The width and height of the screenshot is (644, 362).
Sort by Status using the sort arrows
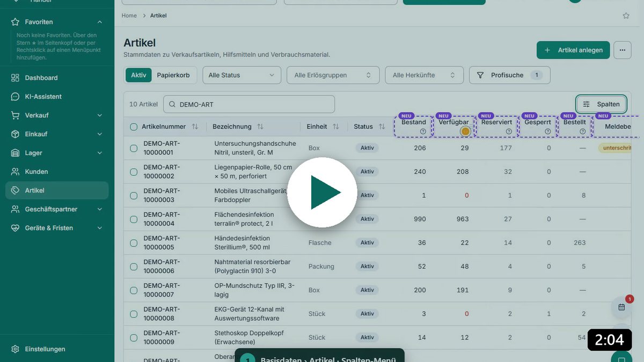(x=382, y=127)
